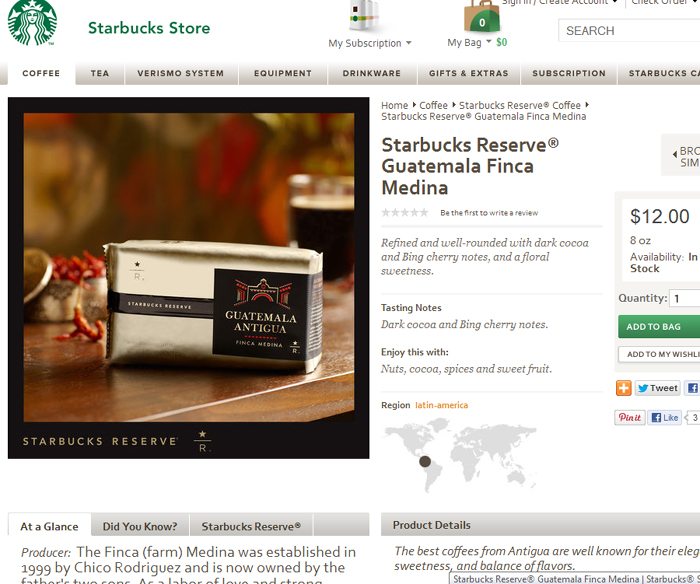Screen dimensions: 700x584
Task: Click the Guatemala Antigua product image
Action: 188,267
